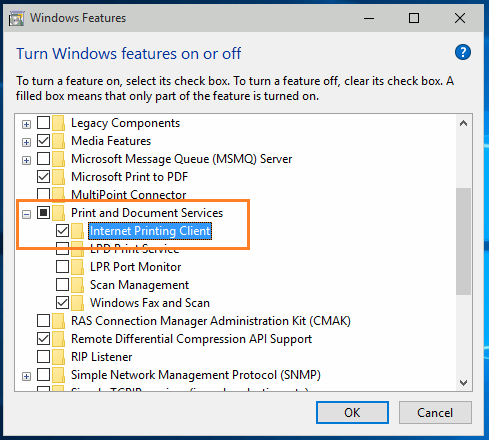Check the Scan Management checkbox

click(62, 284)
